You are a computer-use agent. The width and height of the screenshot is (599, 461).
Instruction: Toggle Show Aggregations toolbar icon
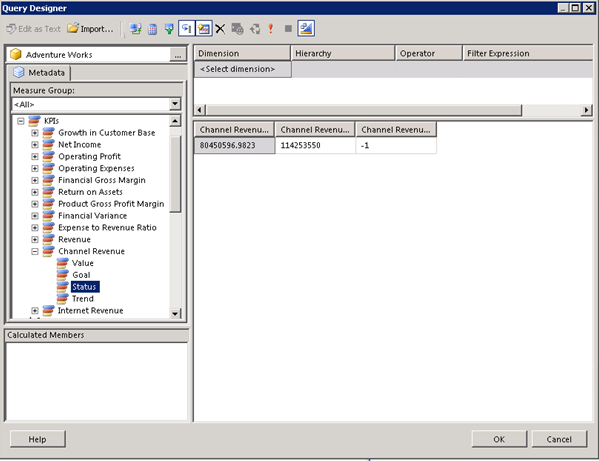[204, 29]
